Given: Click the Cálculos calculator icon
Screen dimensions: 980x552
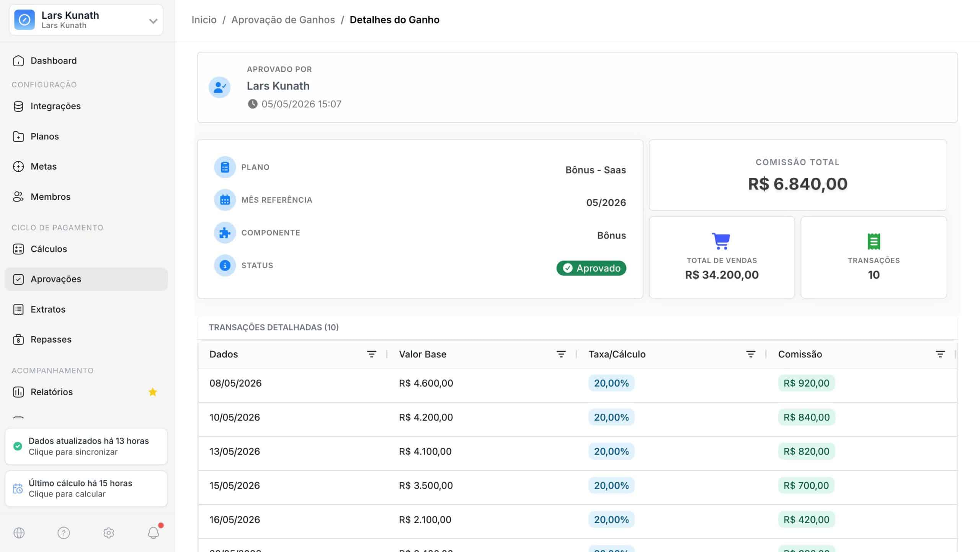Looking at the screenshot, I should pos(18,249).
